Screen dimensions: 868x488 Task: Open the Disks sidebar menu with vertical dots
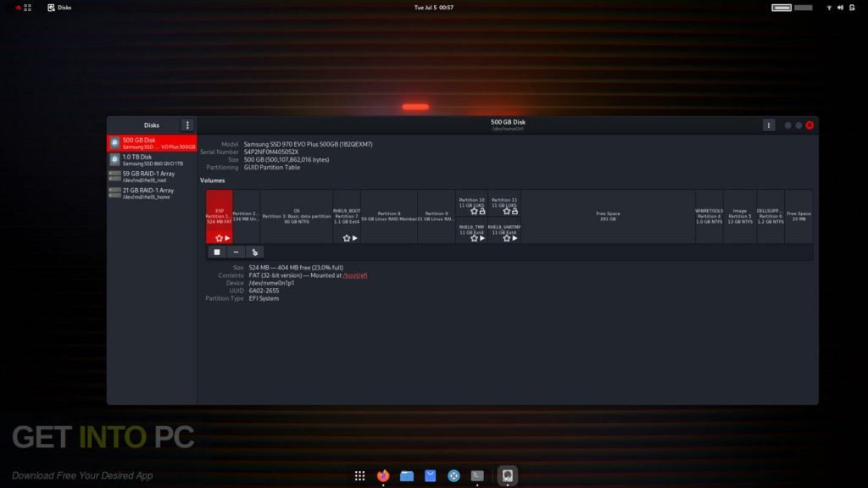188,125
